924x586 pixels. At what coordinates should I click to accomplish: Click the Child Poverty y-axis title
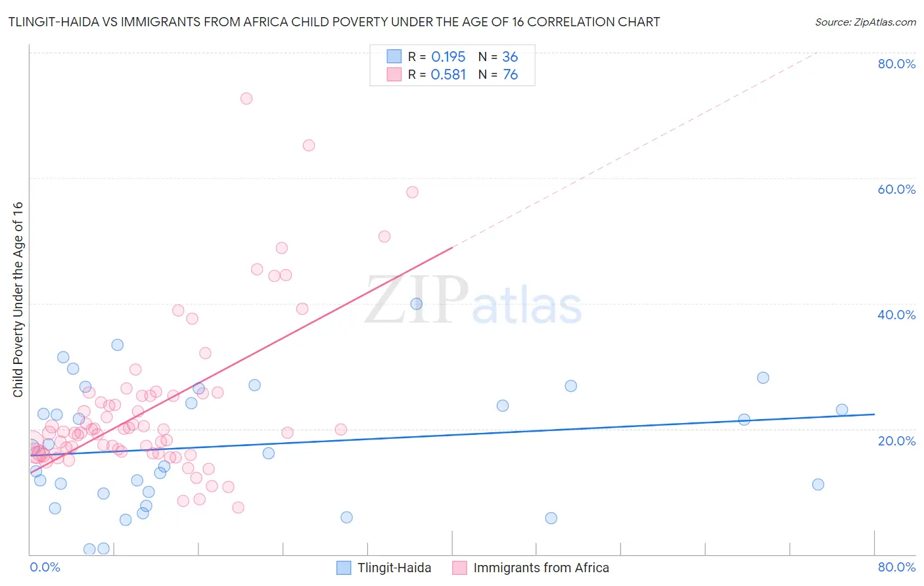[18, 300]
